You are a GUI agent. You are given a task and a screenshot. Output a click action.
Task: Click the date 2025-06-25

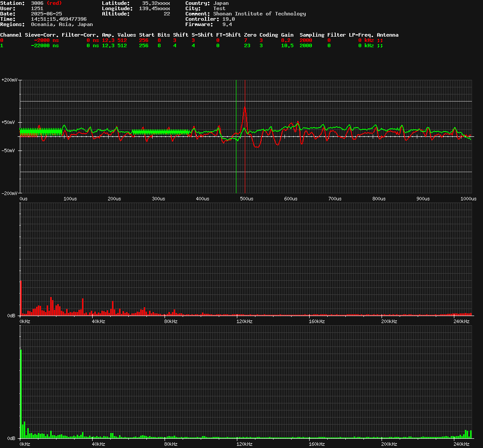(46, 14)
